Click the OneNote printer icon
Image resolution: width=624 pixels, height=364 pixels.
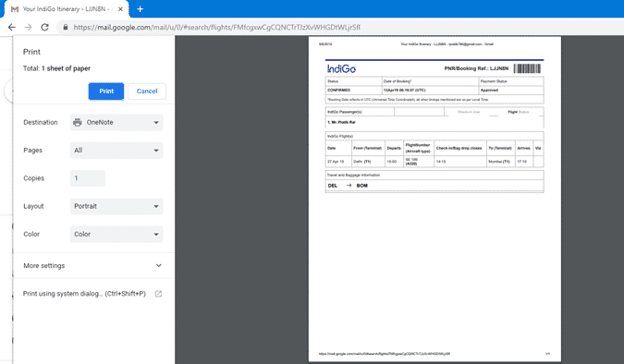pos(78,122)
